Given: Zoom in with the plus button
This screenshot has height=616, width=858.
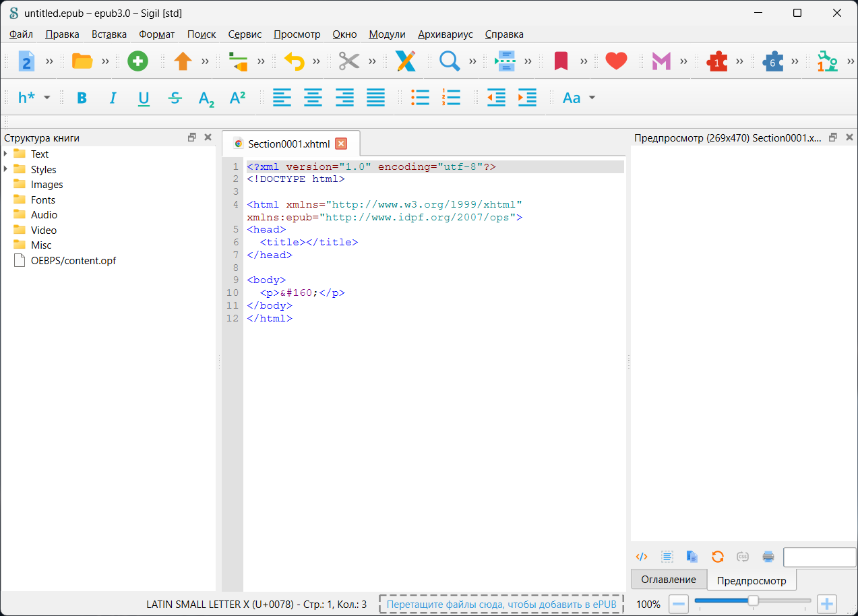Looking at the screenshot, I should pyautogui.click(x=827, y=604).
